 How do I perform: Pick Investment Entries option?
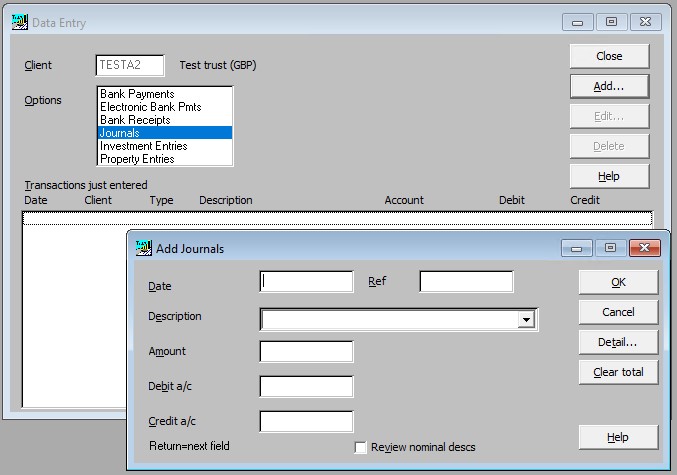(165, 146)
